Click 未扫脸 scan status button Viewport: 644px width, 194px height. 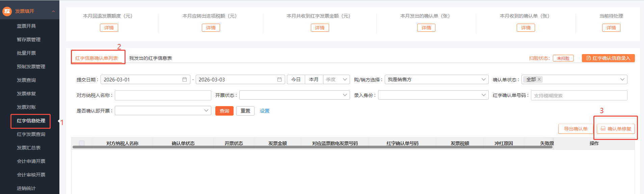[x=563, y=58]
